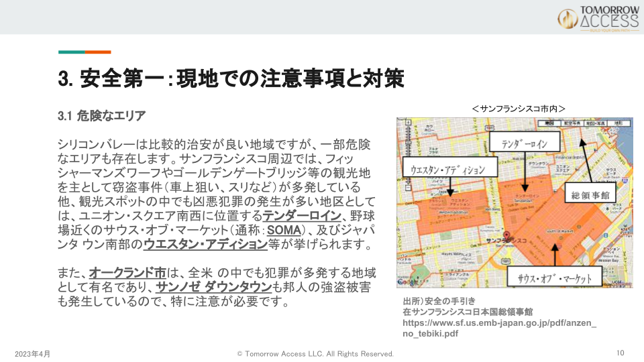
Task: Select the 航空写真 map type button
Action: click(x=572, y=123)
